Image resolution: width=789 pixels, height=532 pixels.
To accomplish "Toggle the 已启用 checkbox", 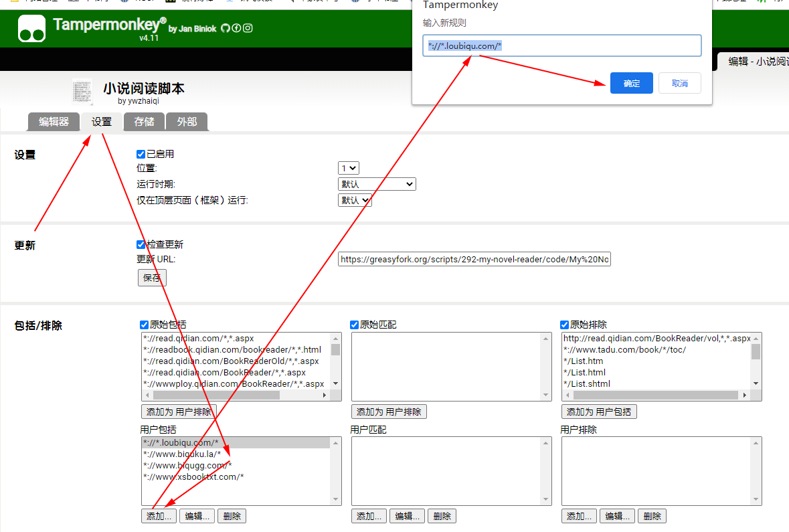I will (x=141, y=154).
